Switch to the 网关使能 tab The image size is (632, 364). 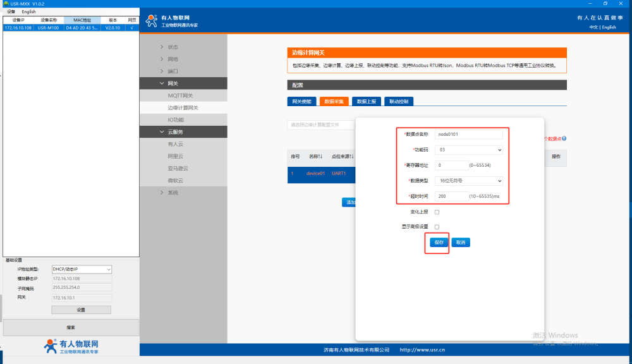pos(301,101)
